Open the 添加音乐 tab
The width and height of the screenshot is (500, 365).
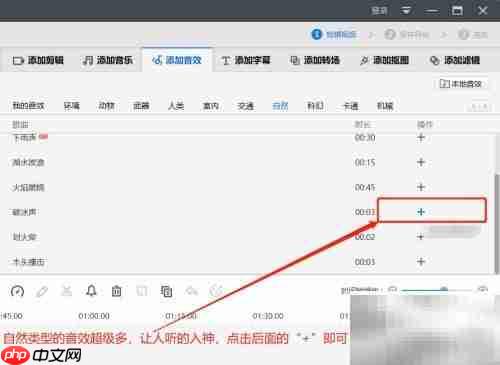pyautogui.click(x=107, y=60)
